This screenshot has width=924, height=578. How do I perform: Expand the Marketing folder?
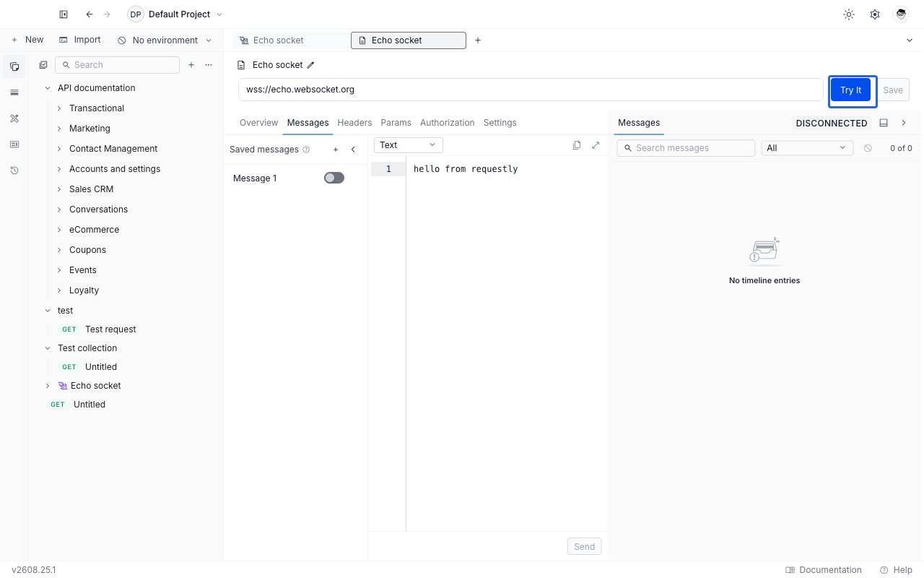pyautogui.click(x=59, y=129)
